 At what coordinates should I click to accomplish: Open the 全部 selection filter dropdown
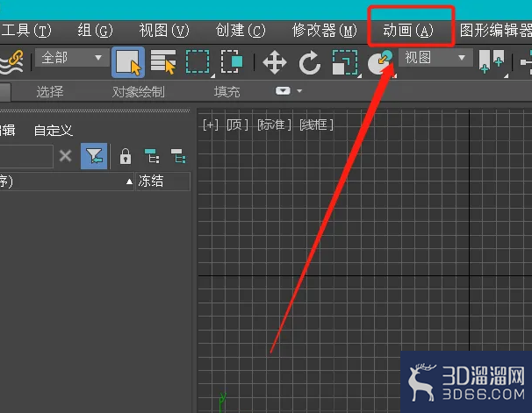(72, 58)
